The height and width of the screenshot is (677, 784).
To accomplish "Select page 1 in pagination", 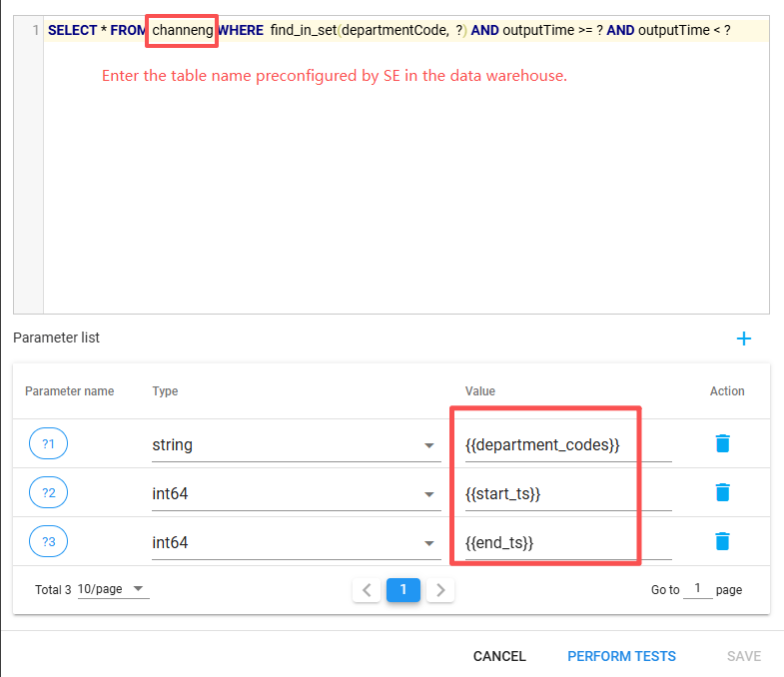I will tap(403, 590).
